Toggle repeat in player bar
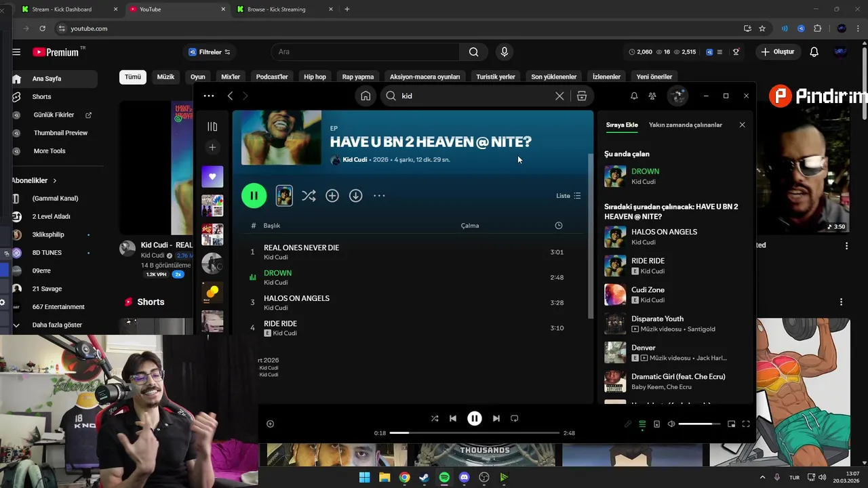 pos(514,419)
